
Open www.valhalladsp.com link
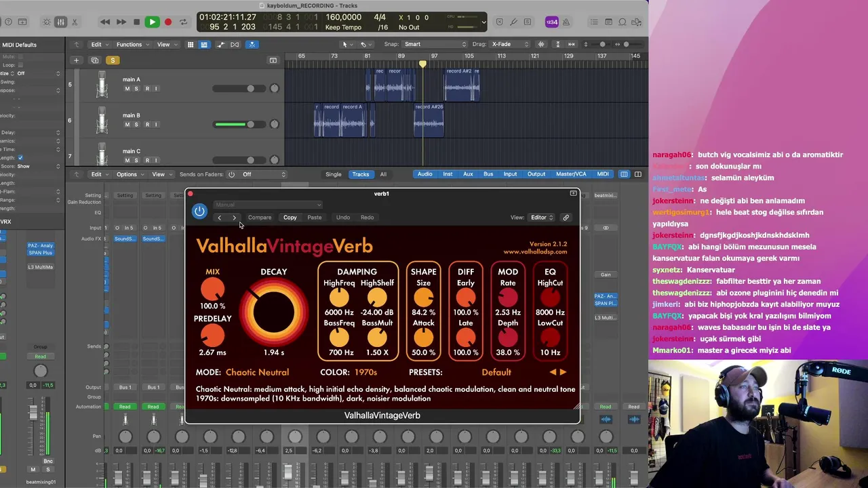coord(535,252)
